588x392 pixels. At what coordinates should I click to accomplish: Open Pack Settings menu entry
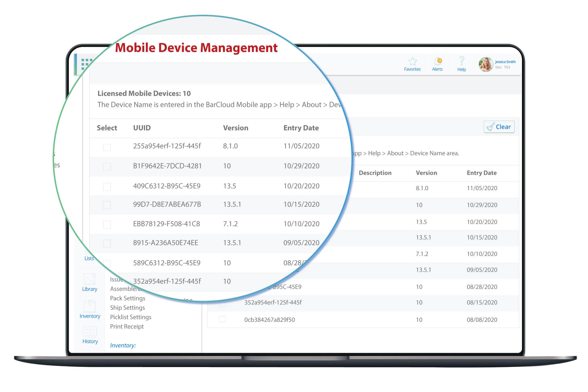coord(128,298)
